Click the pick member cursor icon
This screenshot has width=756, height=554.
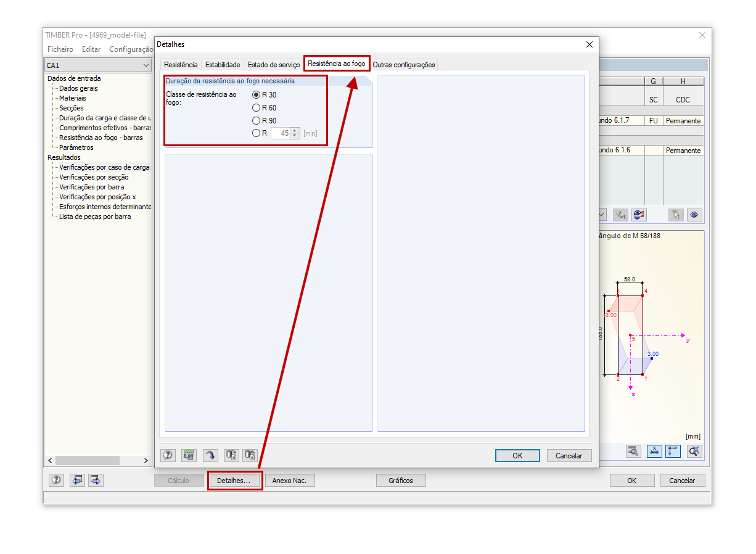(676, 215)
